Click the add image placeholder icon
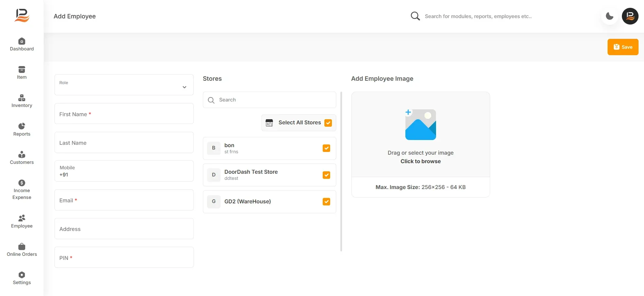Screen dimensions: 644x296 421,124
